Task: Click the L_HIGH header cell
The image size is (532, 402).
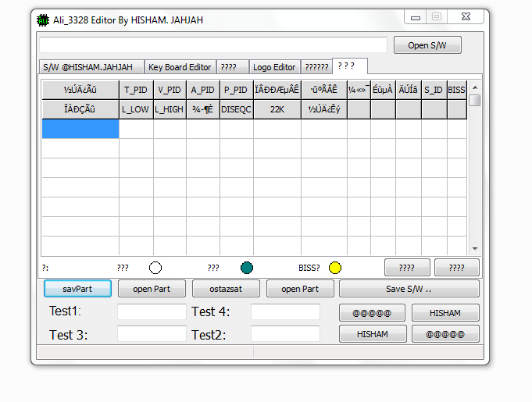Action: pos(170,109)
